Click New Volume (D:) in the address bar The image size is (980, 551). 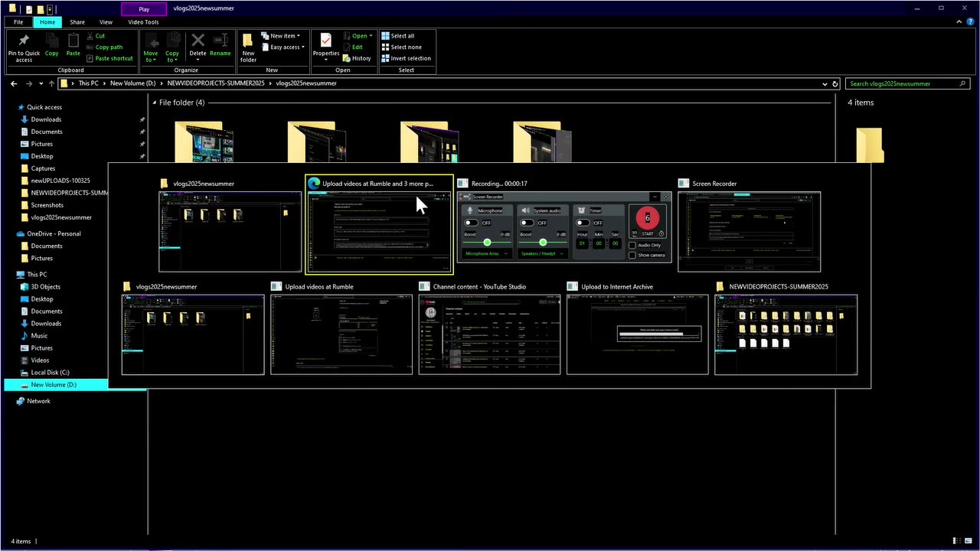tap(133, 83)
